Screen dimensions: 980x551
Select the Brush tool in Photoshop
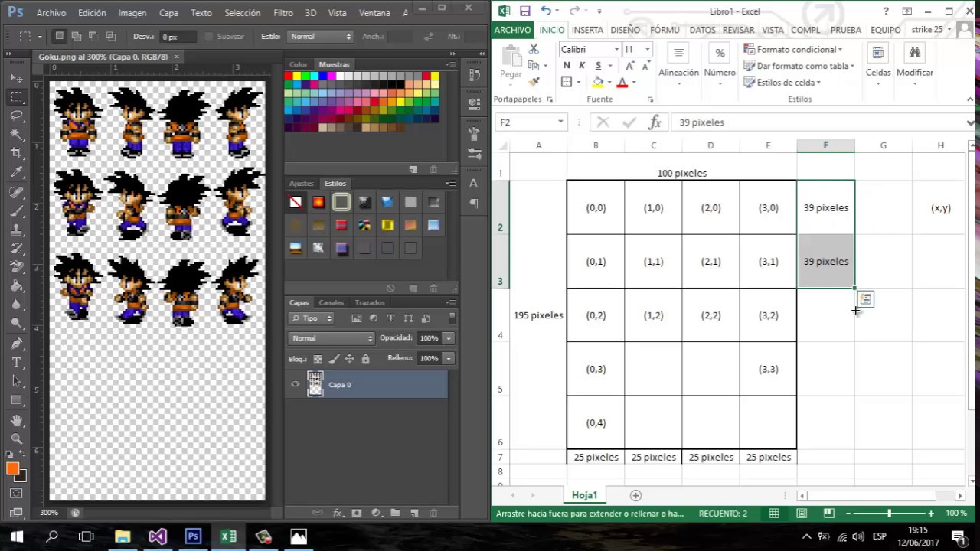click(x=16, y=210)
